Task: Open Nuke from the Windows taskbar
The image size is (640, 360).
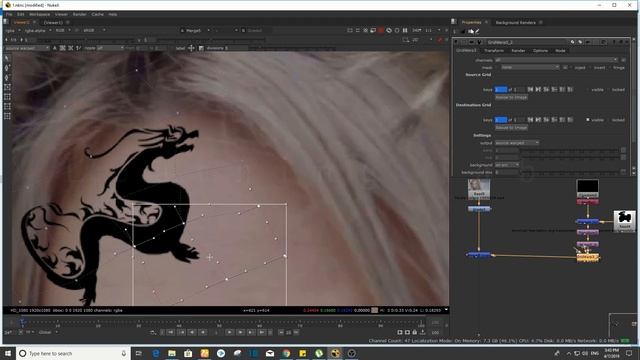Action: 335,353
